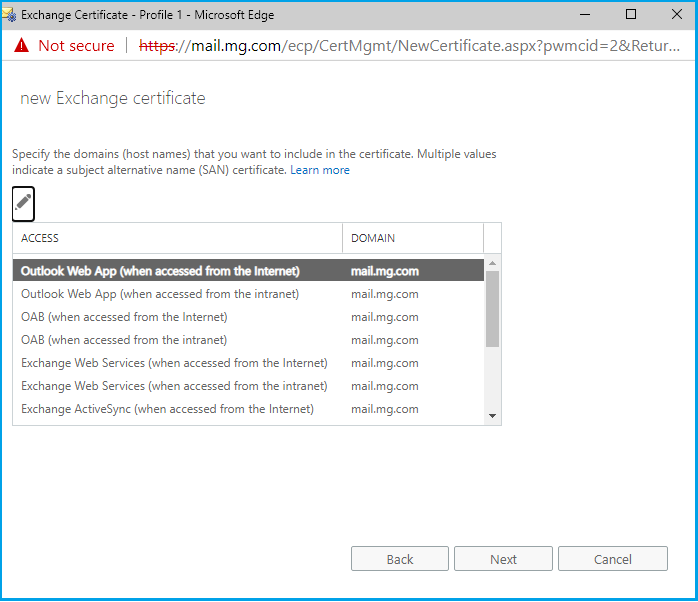Screen dimensions: 698x602
Task: Click the Exchange Certificate window icon
Action: 10,15
